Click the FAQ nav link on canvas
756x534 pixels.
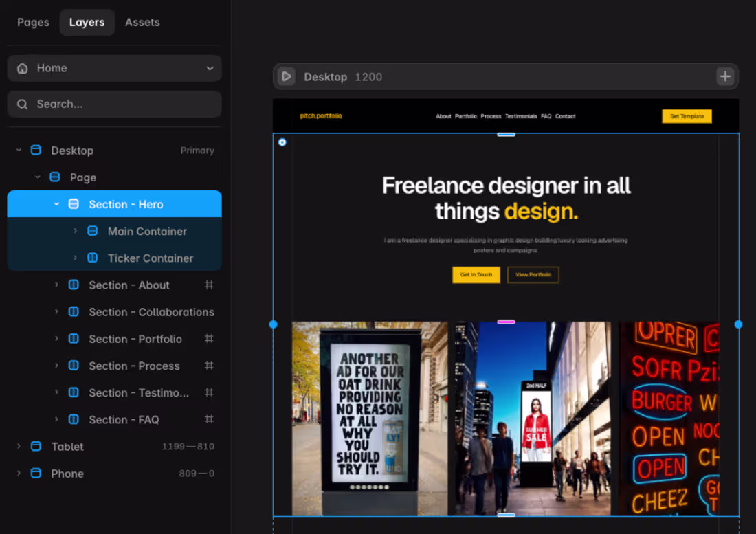tap(546, 116)
